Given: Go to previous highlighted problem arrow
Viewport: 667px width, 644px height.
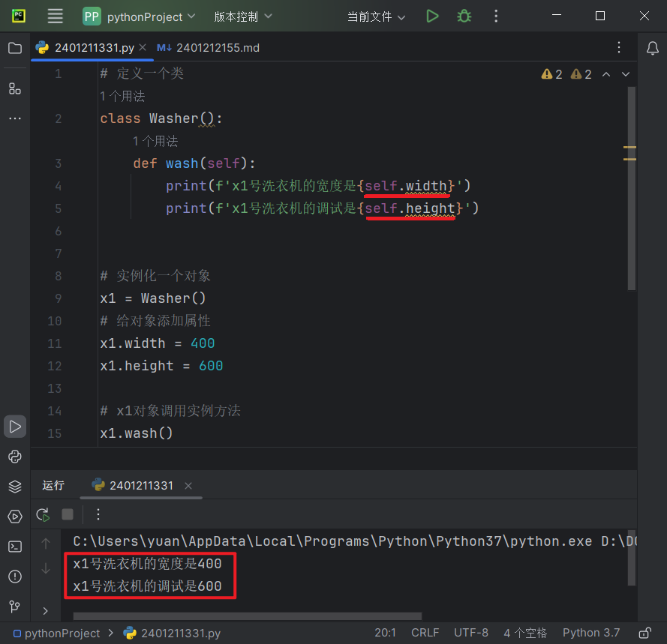Looking at the screenshot, I should (606, 74).
